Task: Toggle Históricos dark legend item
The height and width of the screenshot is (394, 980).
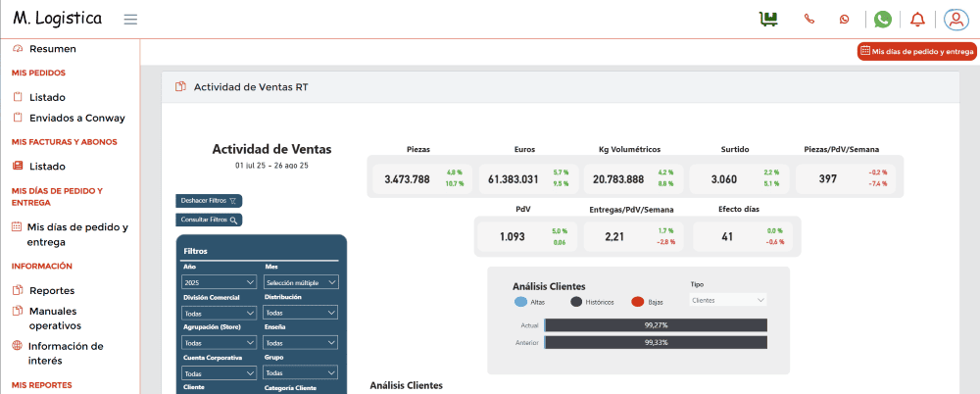Action: 576,302
